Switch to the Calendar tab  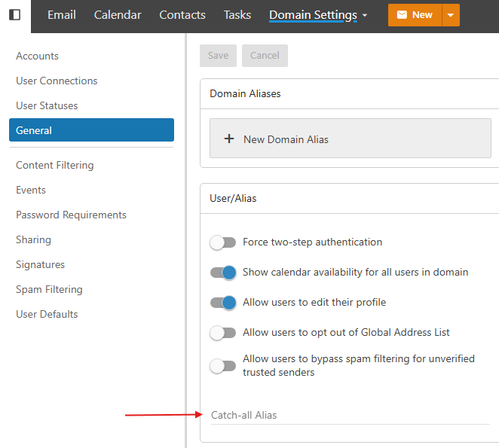[x=117, y=15]
